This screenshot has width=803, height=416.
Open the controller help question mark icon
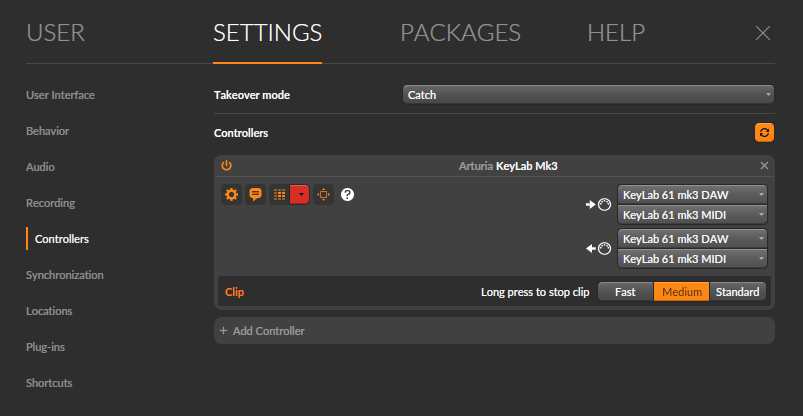tap(347, 195)
